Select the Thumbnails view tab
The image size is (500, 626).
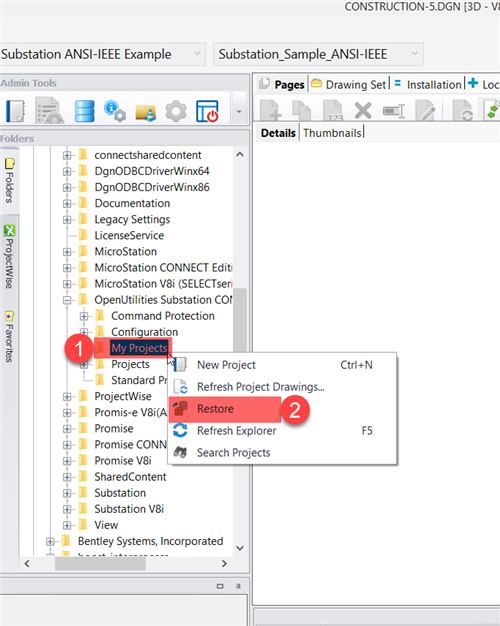[x=332, y=133]
